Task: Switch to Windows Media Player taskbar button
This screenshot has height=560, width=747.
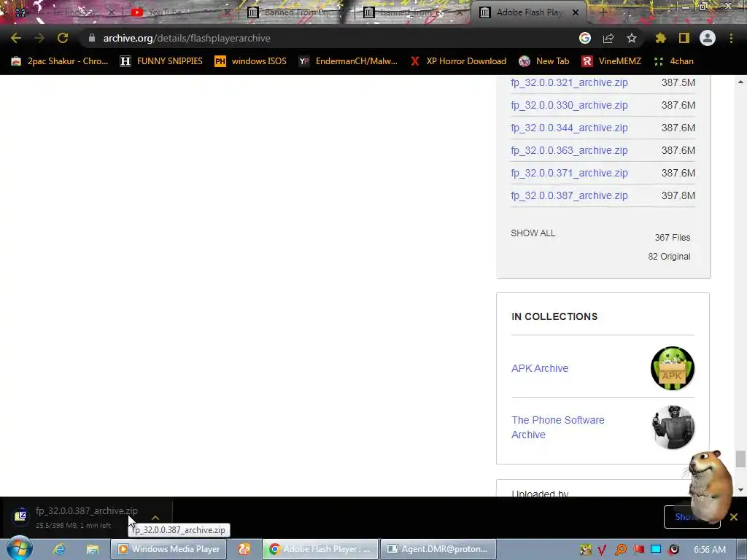Action: click(169, 549)
